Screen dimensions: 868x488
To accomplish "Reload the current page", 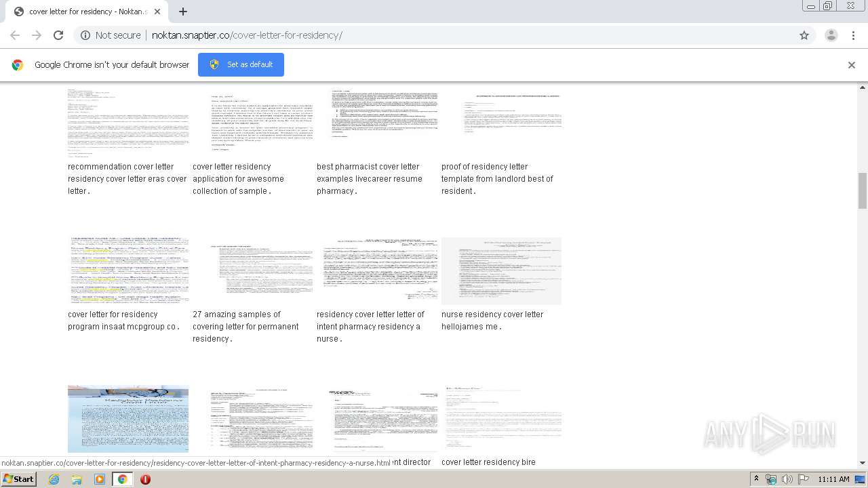I will (58, 35).
